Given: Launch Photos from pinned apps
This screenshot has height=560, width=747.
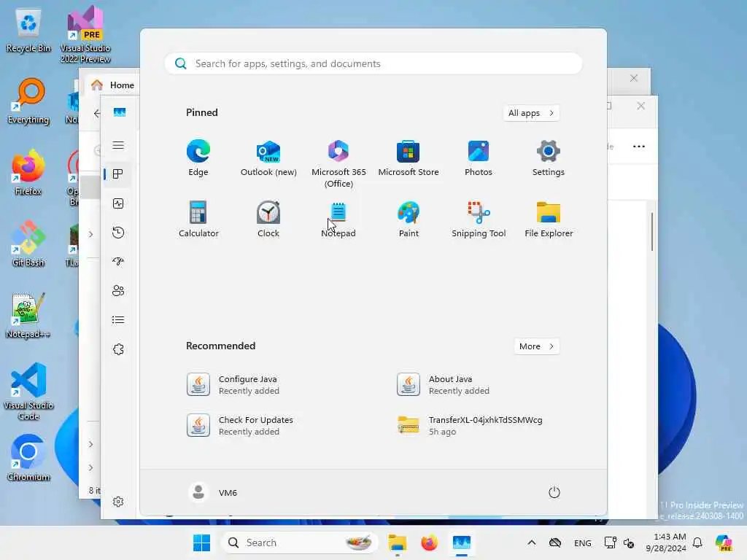Looking at the screenshot, I should click(479, 158).
